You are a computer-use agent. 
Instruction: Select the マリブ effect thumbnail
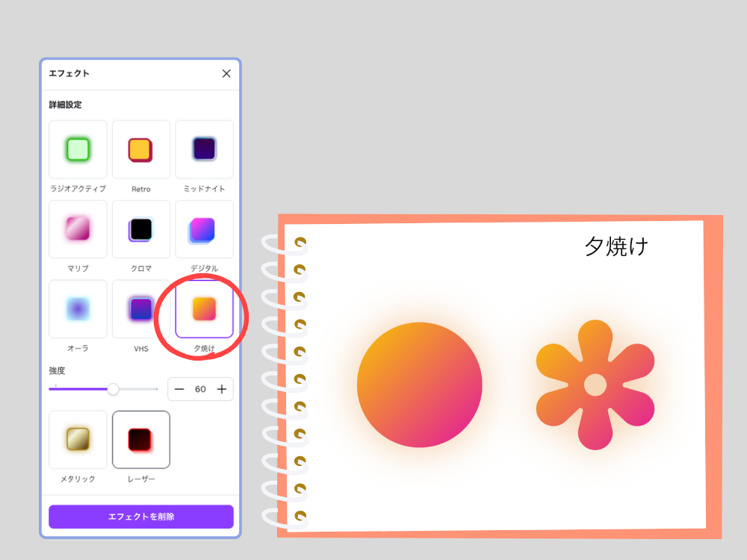(x=78, y=229)
